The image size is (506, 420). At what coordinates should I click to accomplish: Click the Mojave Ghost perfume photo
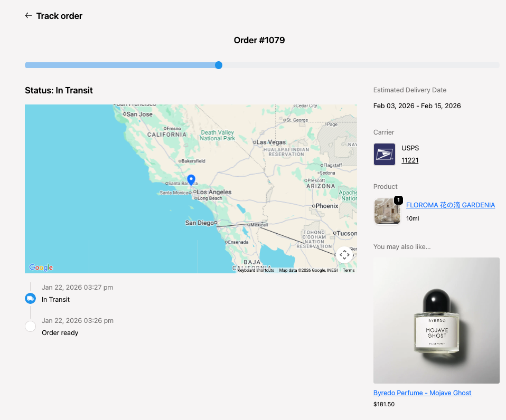(x=436, y=320)
